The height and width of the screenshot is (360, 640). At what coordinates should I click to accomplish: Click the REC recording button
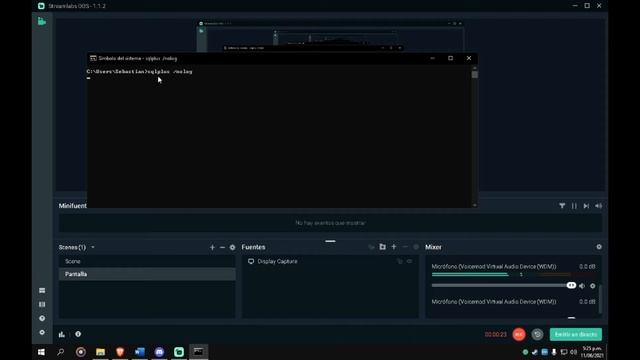(x=519, y=334)
